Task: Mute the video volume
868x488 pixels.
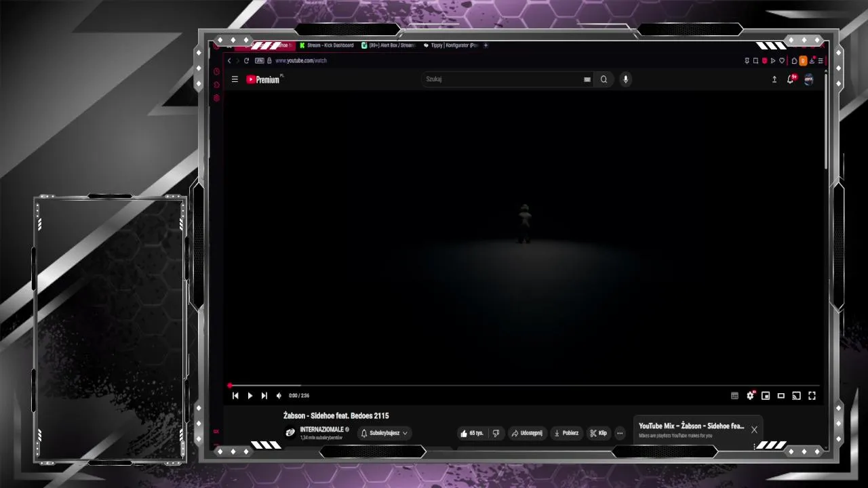Action: [279, 396]
